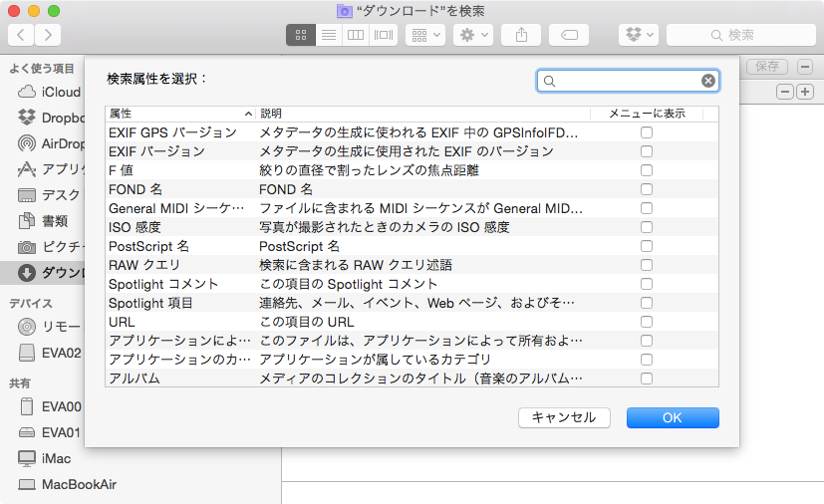
Task: Select the Spotlight コメント attribute row
Action: pos(412,284)
